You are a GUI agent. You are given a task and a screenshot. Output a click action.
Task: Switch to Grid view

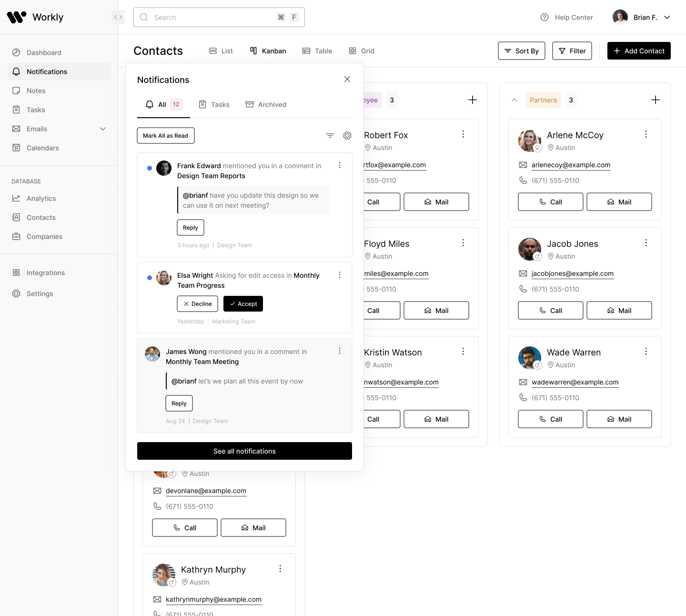point(362,51)
